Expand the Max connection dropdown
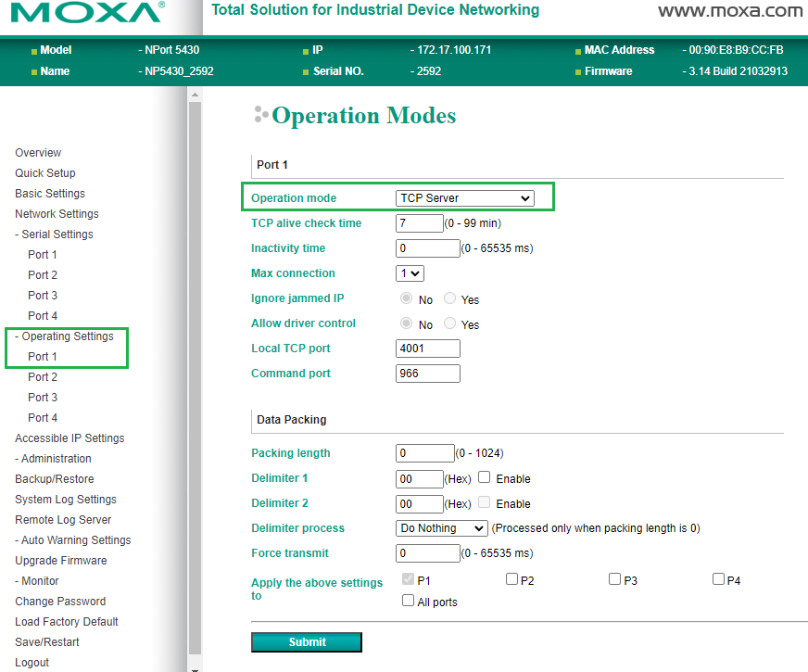808x672 pixels. pos(410,273)
